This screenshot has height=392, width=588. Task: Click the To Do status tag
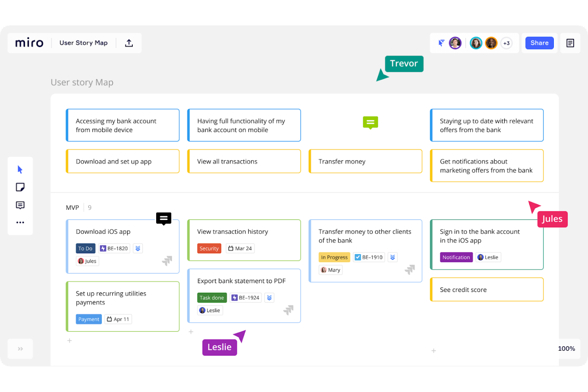[85, 249]
